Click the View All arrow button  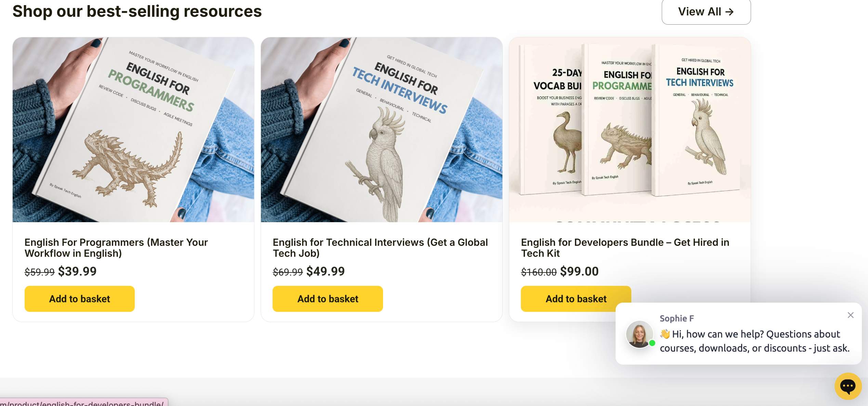click(x=706, y=12)
